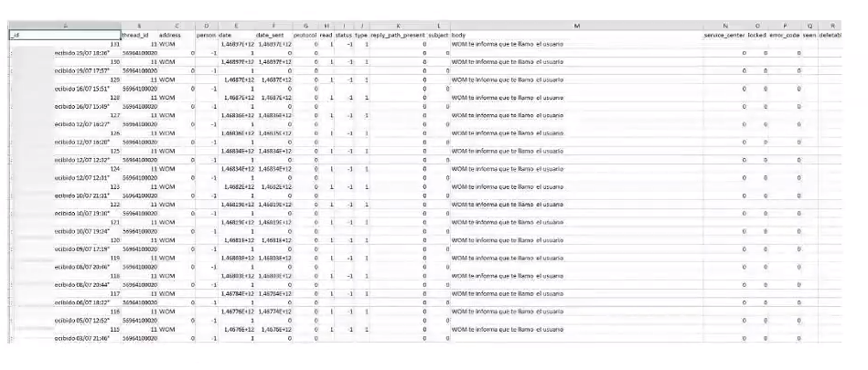Click the cell containing id 115
The image size is (868, 370).
65,329
